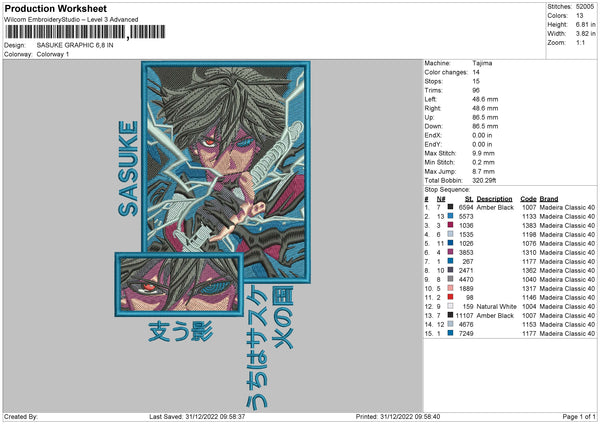Select the dark blue swatch for stop 5 (1026)

pos(450,243)
